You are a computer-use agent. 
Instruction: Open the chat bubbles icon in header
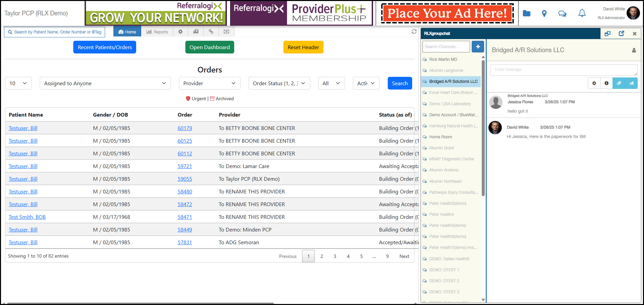(562, 13)
